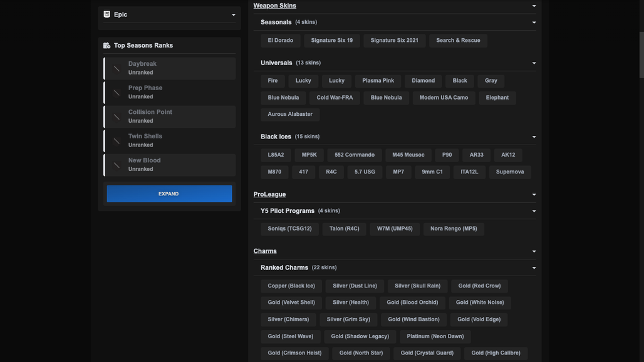Collapse the Black Ices skins group
Screen dimensions: 644x362
534,137
